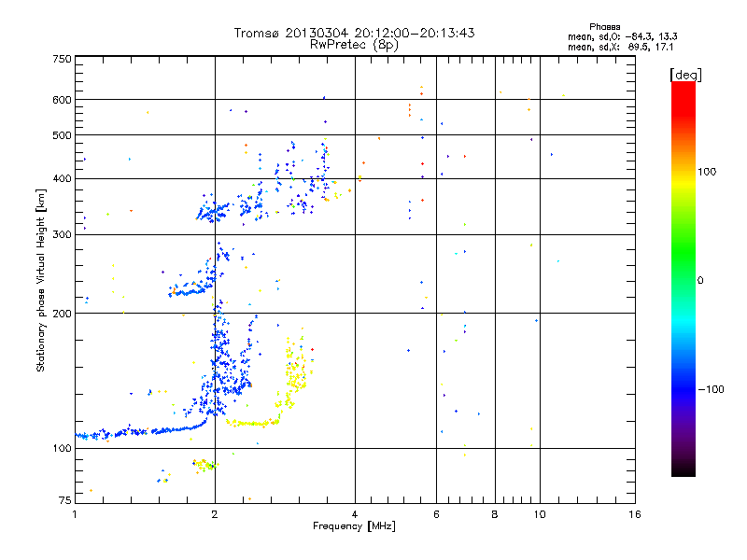Click the "2" frequency tick label

tap(215, 514)
